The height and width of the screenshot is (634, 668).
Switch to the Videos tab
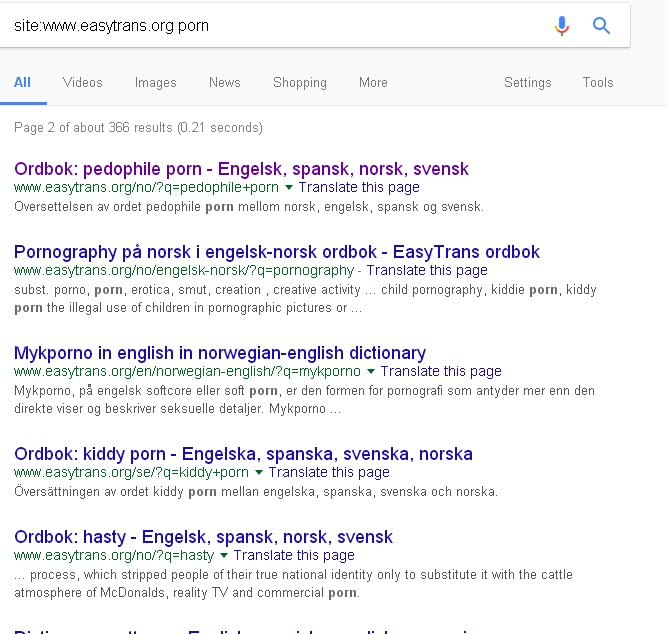click(x=83, y=82)
